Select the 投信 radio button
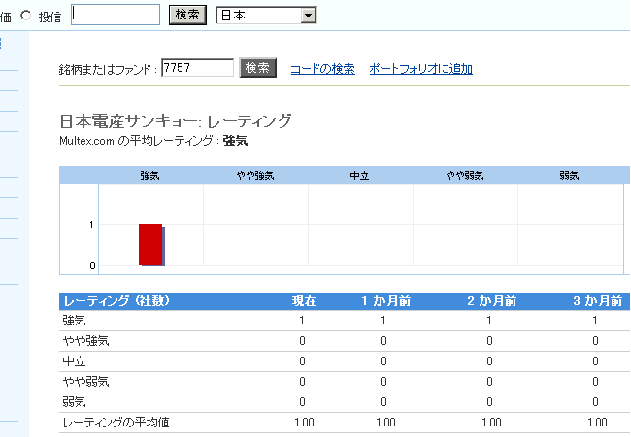The image size is (631, 437). point(26,16)
